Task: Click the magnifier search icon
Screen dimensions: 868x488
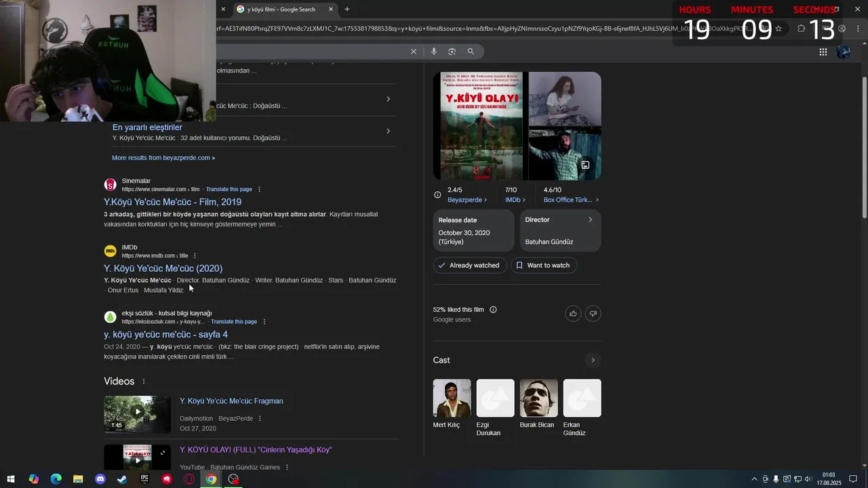Action: (x=471, y=52)
